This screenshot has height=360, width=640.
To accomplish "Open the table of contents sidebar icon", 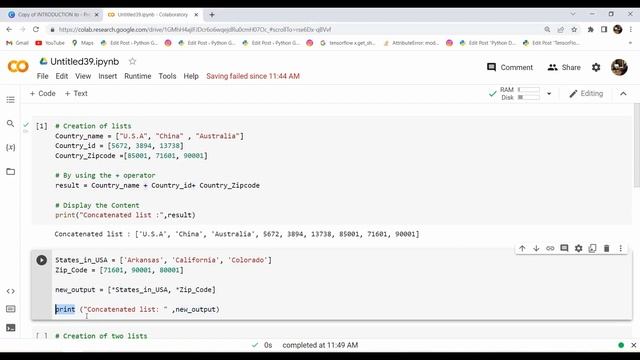I will pos(11,100).
